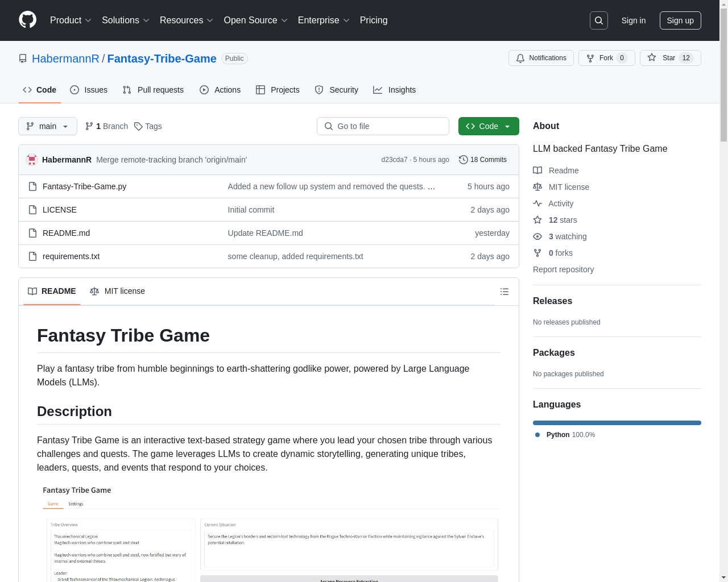728x582 pixels.
Task: Switch to the Insights tab
Action: (395, 90)
